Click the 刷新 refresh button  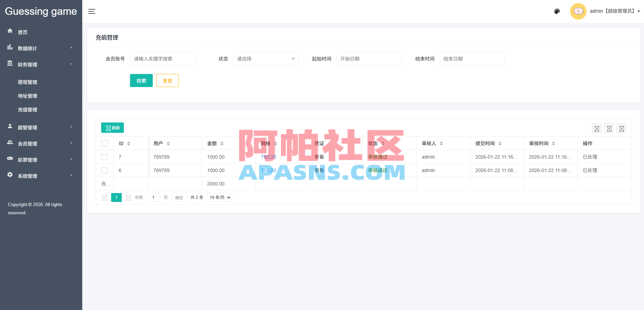point(112,128)
